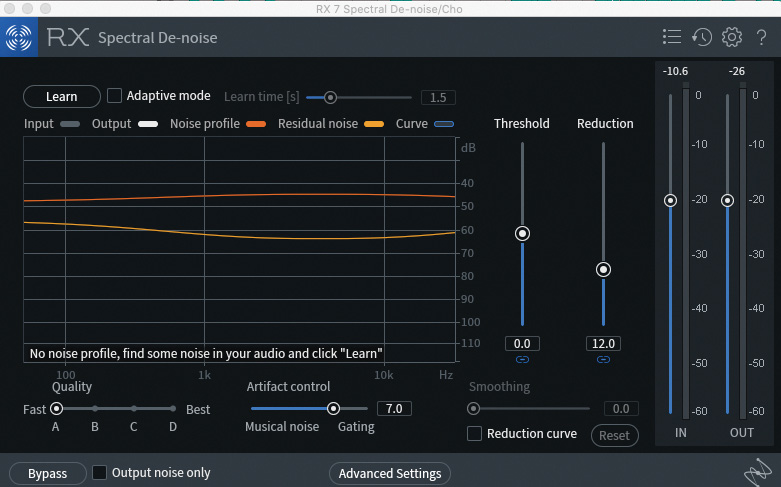Click the no noise profile message text
Screen dimensions: 781x487
pos(206,354)
